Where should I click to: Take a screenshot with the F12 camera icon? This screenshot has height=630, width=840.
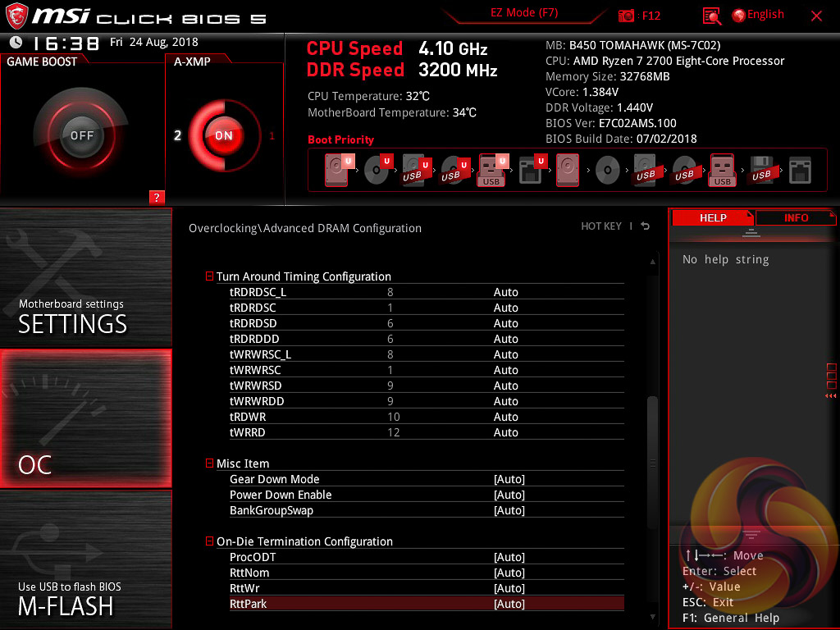pyautogui.click(x=626, y=16)
